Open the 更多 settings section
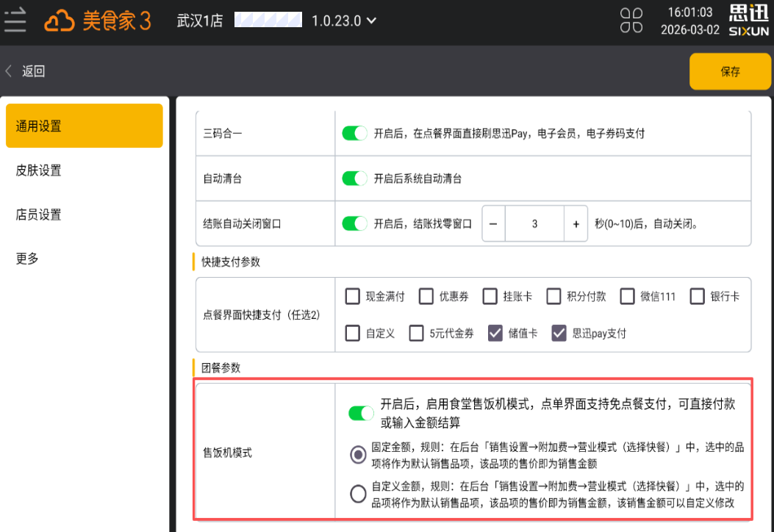This screenshot has height=532, width=774. [28, 259]
